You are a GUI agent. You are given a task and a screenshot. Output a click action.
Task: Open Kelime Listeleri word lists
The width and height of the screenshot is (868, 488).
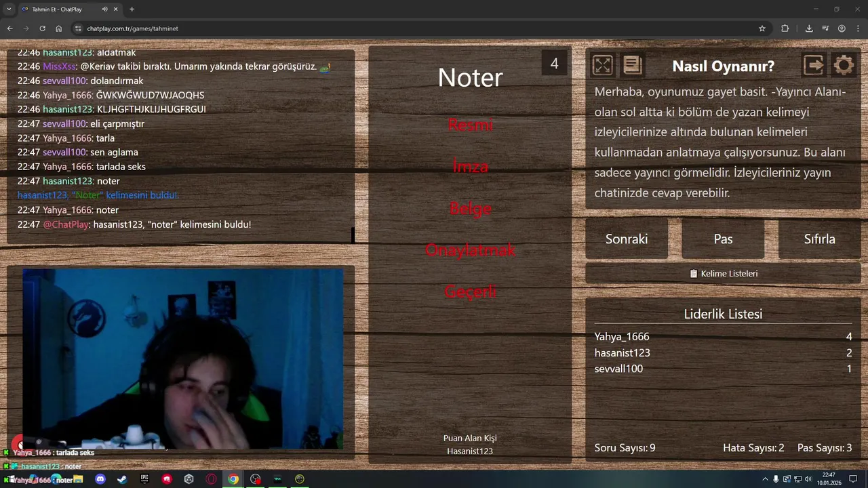tap(723, 274)
